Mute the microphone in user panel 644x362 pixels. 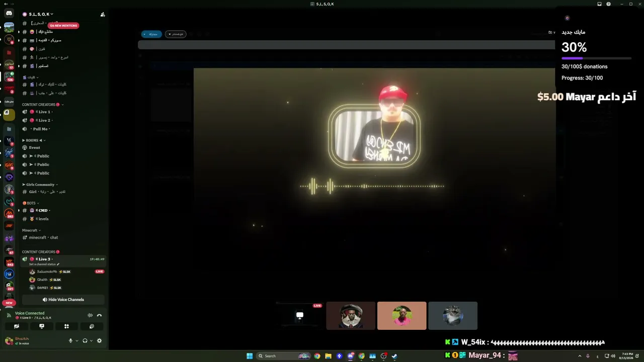click(x=70, y=341)
